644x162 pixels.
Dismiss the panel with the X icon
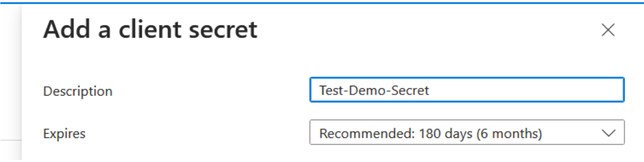coord(608,30)
